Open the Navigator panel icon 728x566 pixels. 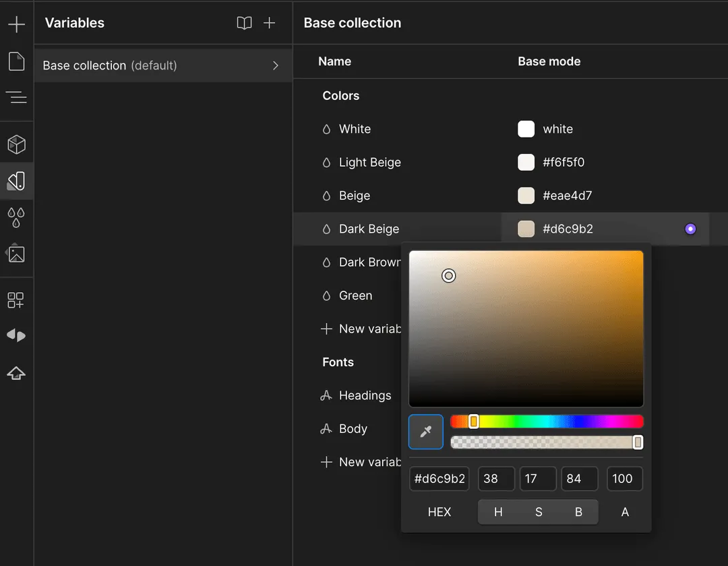coord(16,97)
